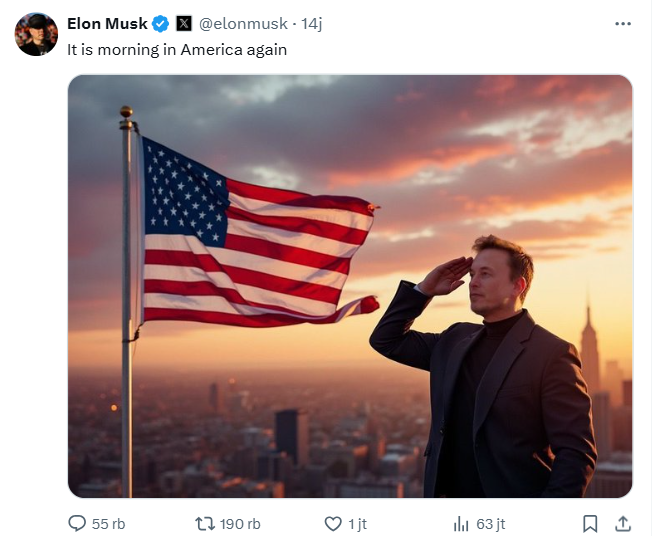Open the Elon Musk display name link

(x=107, y=23)
